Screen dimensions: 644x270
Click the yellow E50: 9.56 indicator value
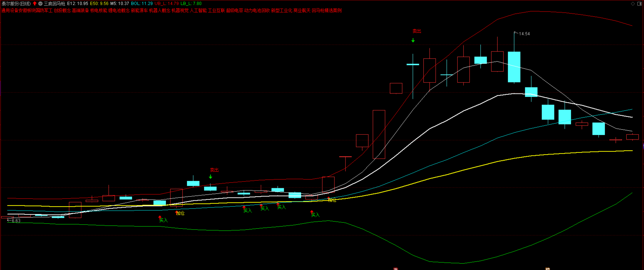(99, 4)
